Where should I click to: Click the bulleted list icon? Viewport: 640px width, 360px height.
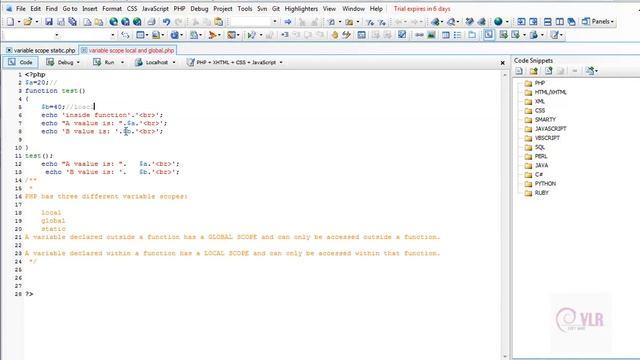point(458,35)
